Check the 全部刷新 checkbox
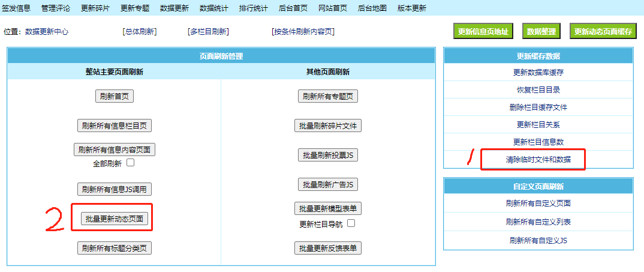The width and height of the screenshot is (644, 272). click(130, 163)
